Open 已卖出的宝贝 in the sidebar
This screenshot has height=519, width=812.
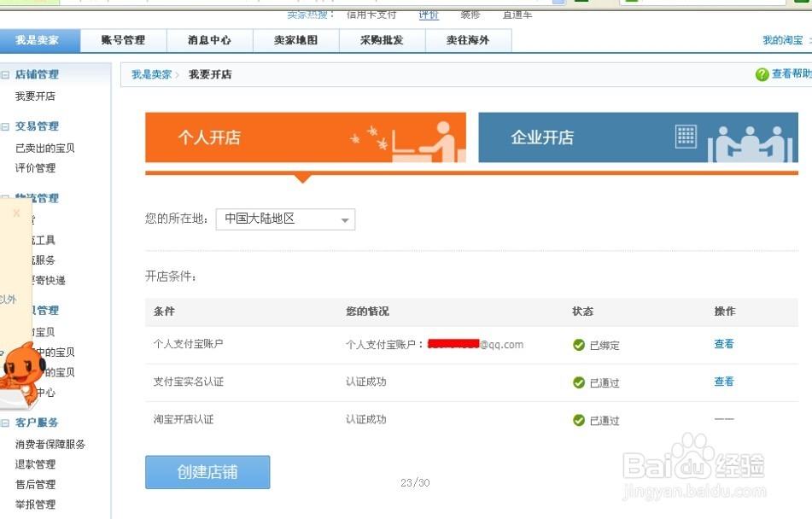point(45,149)
